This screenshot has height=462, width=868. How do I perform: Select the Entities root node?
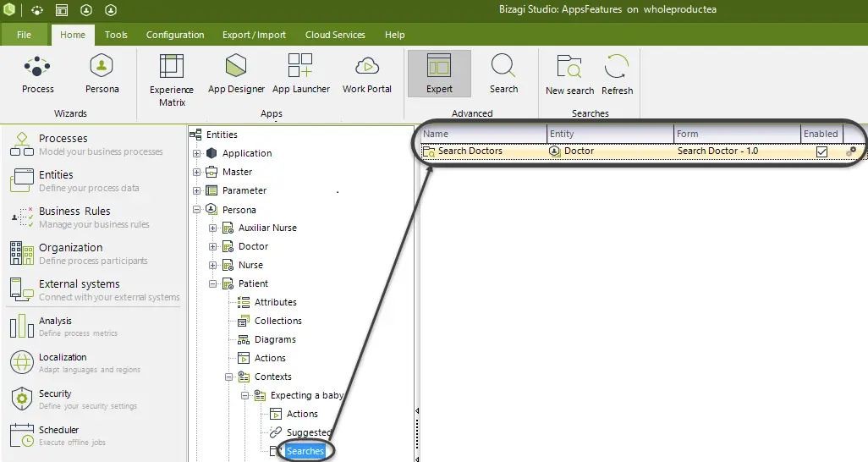point(222,135)
